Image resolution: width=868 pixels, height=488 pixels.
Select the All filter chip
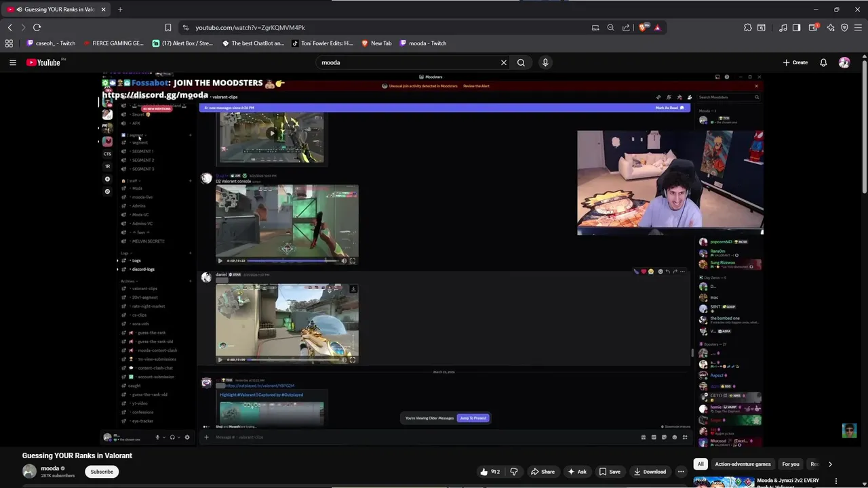[x=701, y=464]
